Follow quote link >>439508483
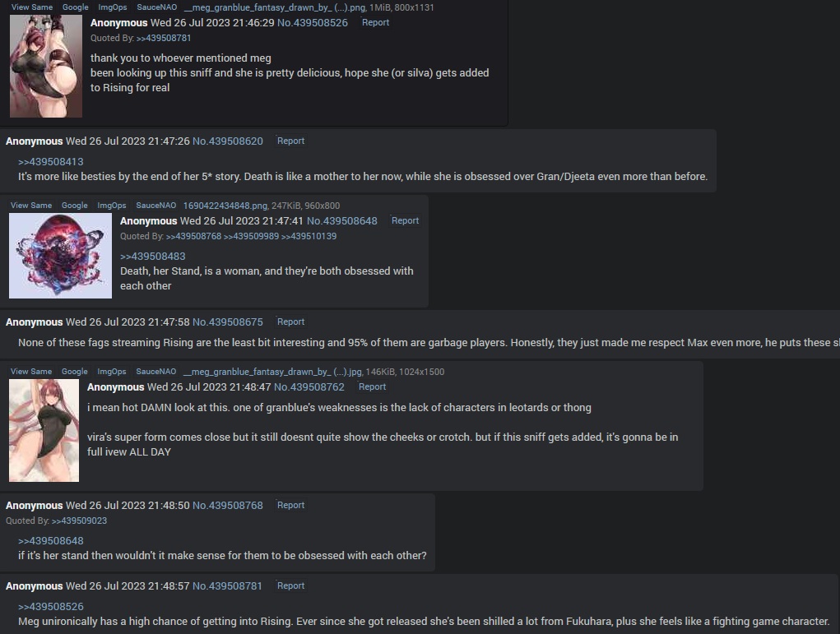This screenshot has height=634, width=840. click(x=153, y=257)
